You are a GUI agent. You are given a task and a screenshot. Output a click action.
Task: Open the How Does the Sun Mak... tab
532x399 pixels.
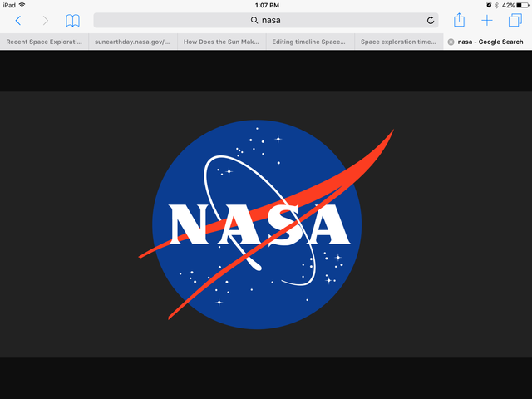coord(221,42)
